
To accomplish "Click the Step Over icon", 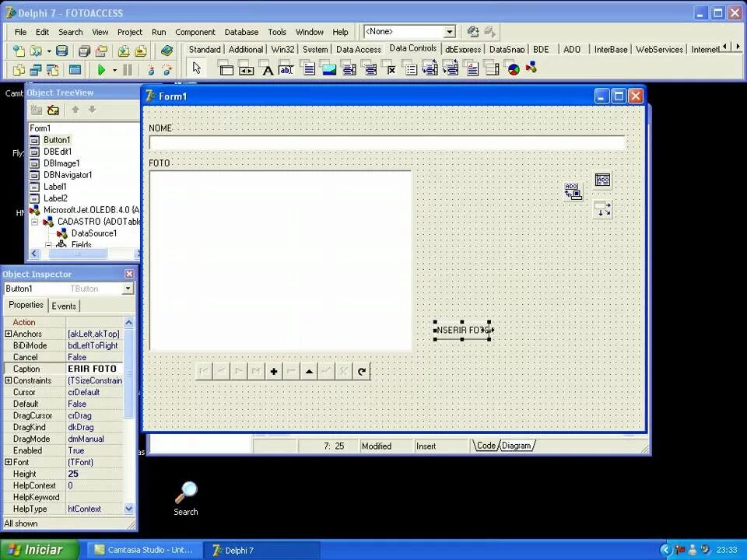I will [x=167, y=70].
